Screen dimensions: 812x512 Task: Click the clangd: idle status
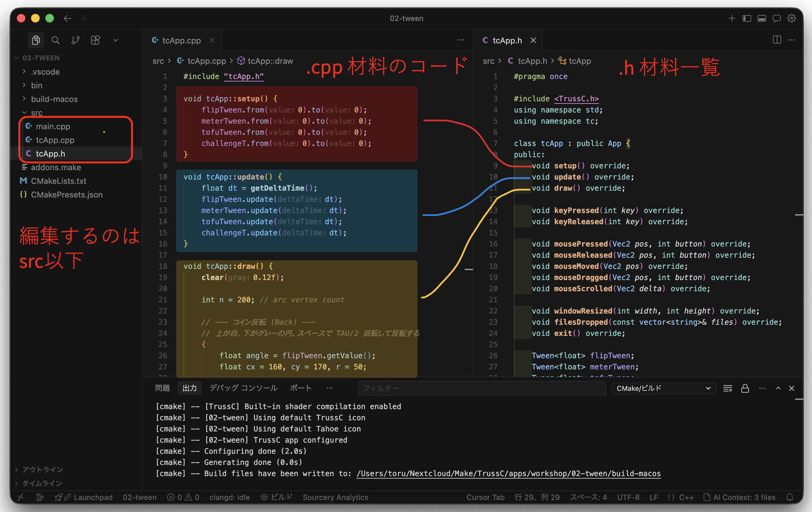click(x=230, y=497)
